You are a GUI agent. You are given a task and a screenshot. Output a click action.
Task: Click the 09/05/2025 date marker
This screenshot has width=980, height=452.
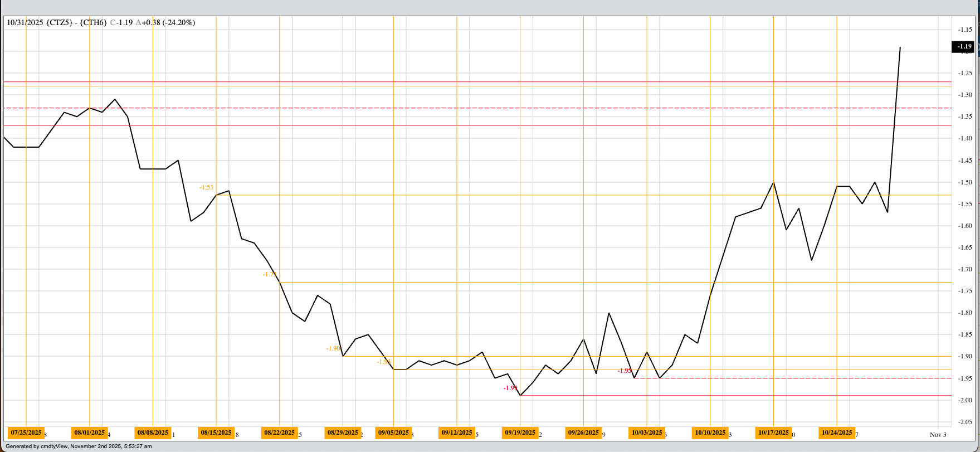[x=393, y=432]
